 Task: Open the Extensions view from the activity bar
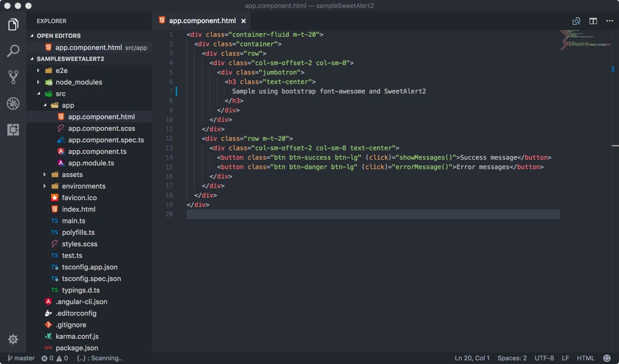[13, 129]
